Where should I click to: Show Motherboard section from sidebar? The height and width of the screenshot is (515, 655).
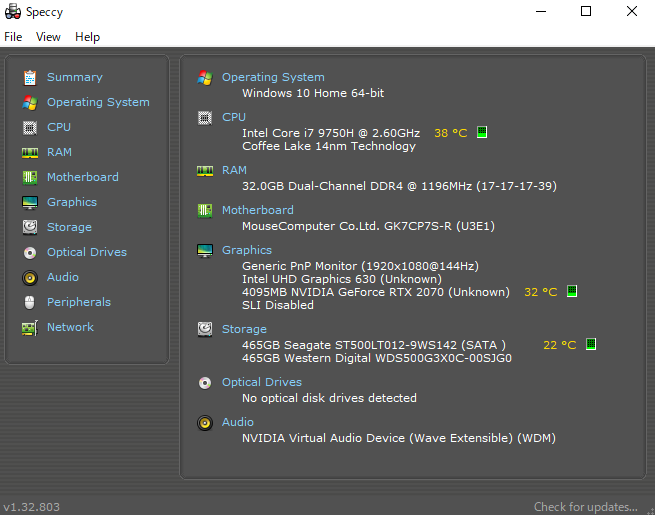coord(83,177)
